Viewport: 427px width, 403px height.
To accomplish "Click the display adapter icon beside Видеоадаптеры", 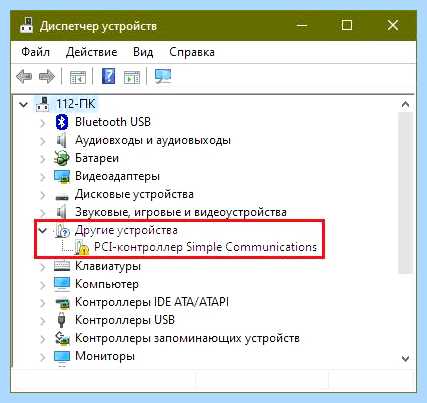I will point(62,176).
